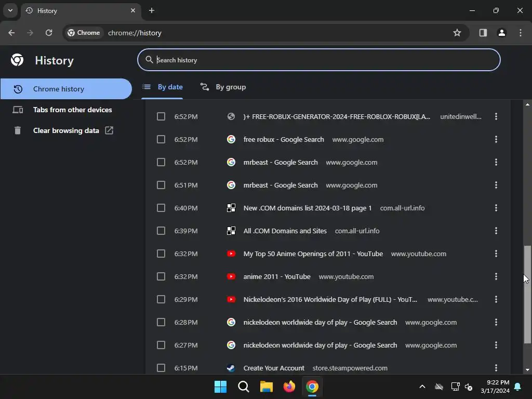Image resolution: width=532 pixels, height=399 pixels.
Task: Click the Chrome site info chip
Action: pos(84,33)
